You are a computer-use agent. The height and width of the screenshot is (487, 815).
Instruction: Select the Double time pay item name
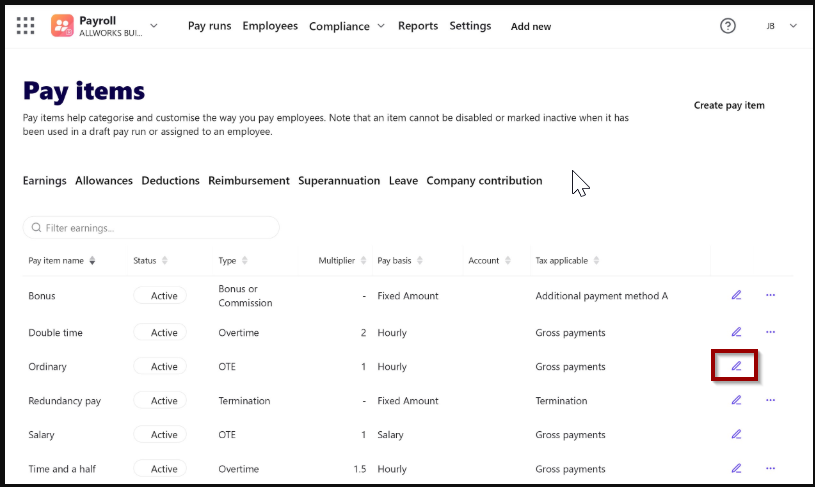tap(55, 333)
